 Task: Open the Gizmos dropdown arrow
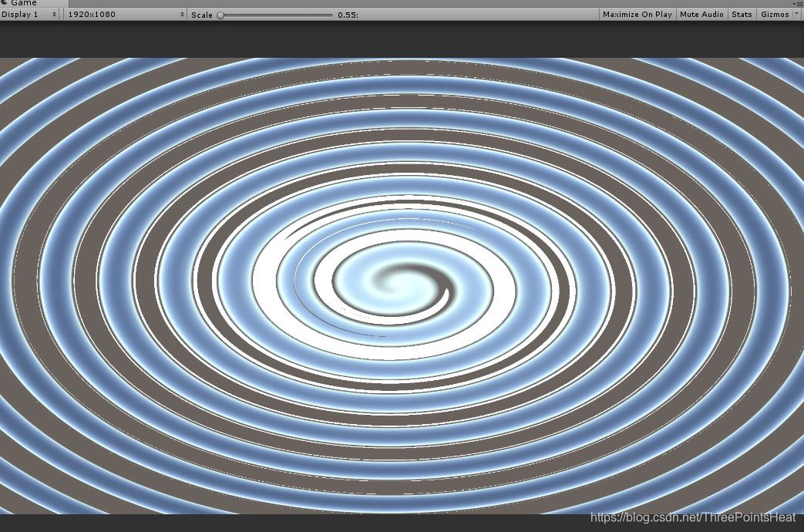[797, 15]
